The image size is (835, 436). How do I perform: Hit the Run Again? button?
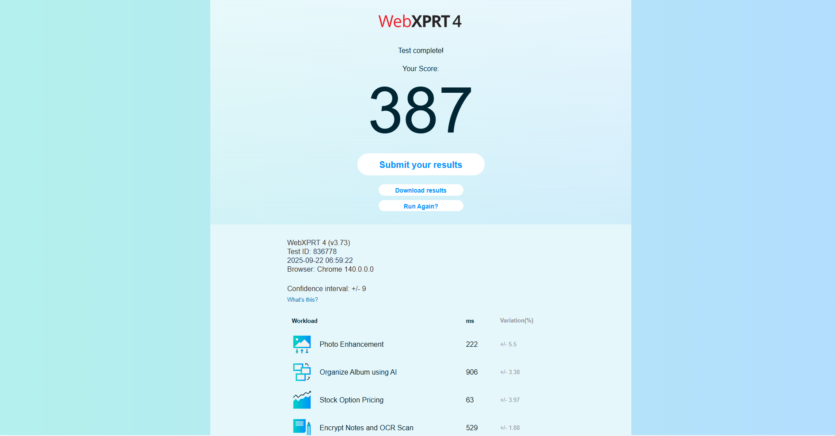pos(420,206)
